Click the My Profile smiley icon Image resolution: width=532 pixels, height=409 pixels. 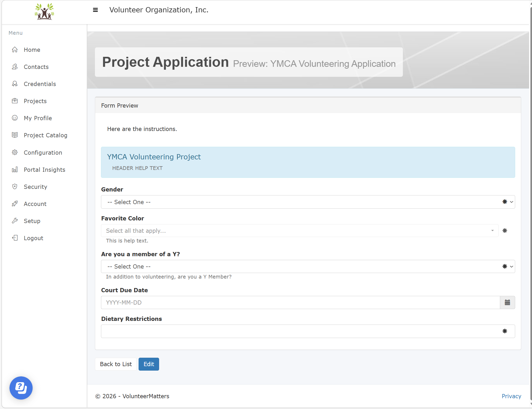click(x=15, y=118)
